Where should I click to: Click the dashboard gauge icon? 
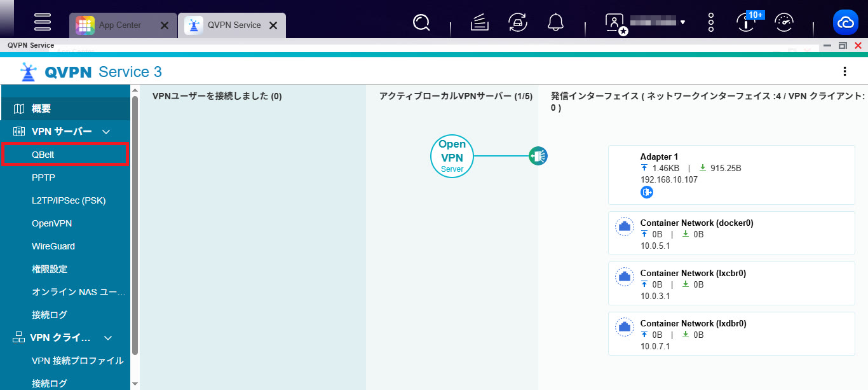[x=785, y=23]
